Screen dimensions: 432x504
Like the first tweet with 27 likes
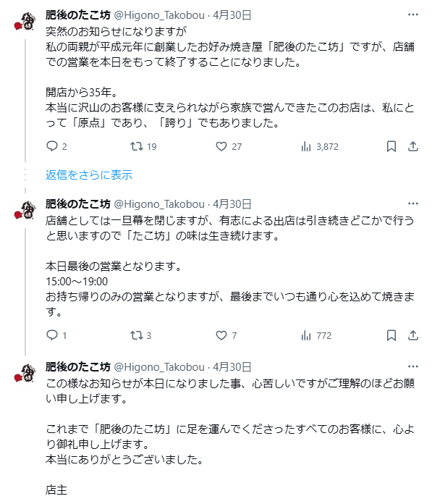coord(229,146)
